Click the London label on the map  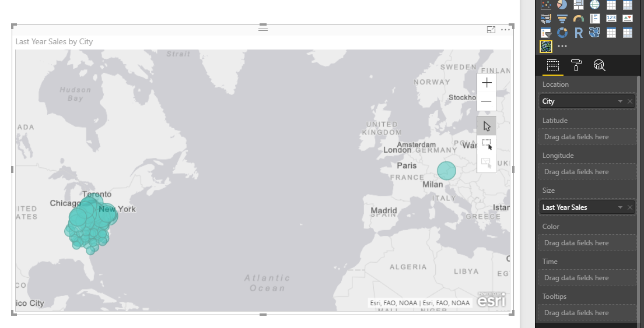tap(397, 150)
